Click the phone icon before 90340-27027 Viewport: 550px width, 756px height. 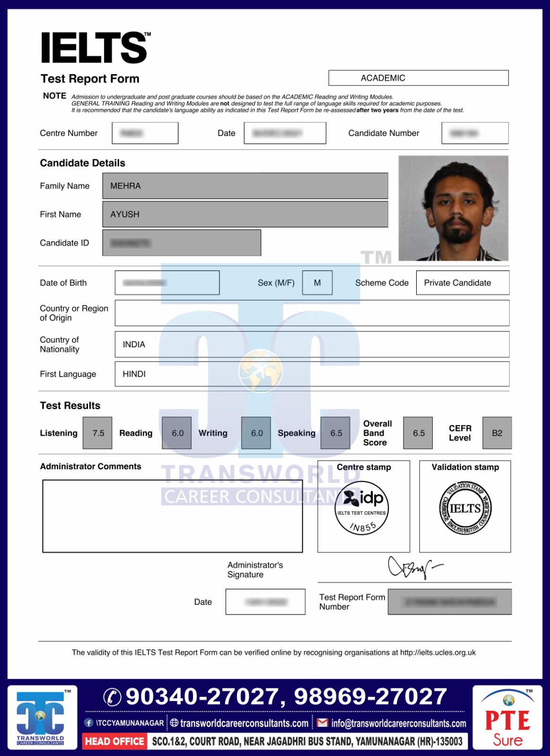coord(113,697)
